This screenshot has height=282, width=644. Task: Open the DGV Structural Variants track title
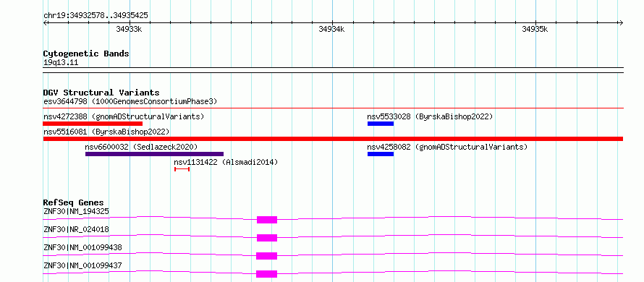coord(101,93)
